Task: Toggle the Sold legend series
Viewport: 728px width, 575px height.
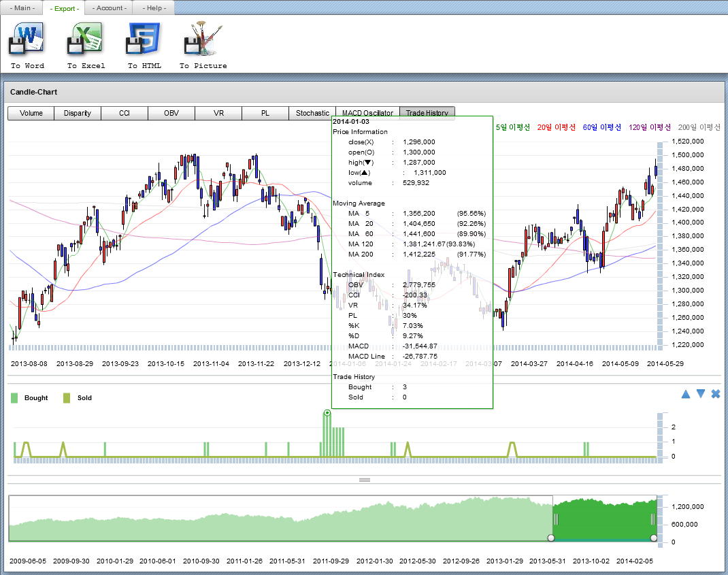Action: [77, 397]
